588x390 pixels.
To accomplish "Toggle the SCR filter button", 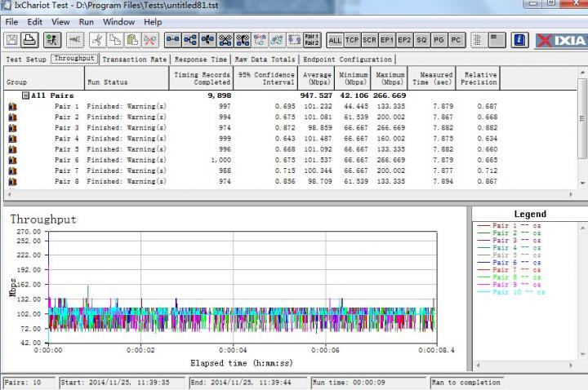I will tap(369, 40).
